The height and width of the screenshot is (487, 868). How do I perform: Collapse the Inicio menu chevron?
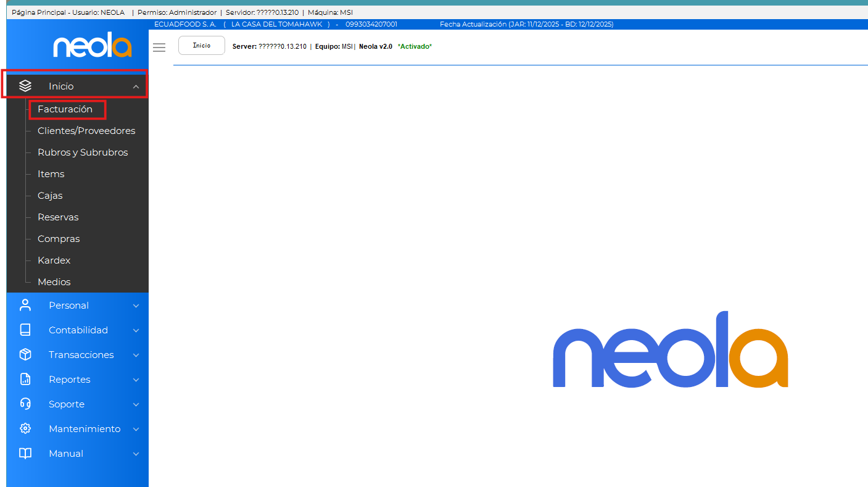(136, 86)
